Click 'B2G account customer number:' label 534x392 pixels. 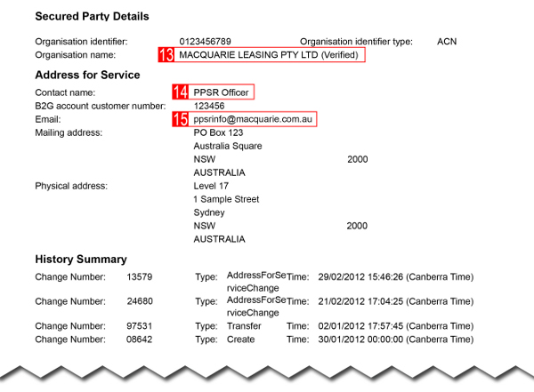coord(101,106)
